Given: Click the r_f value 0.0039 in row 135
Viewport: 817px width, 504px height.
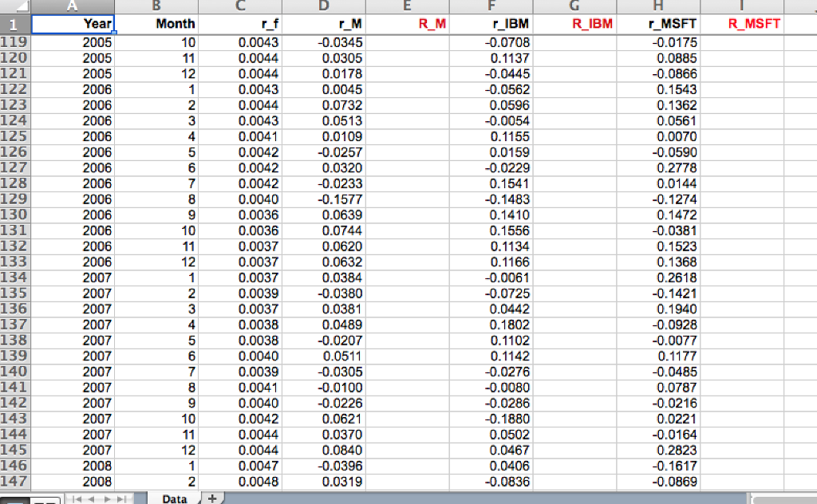Looking at the screenshot, I should coord(259,293).
